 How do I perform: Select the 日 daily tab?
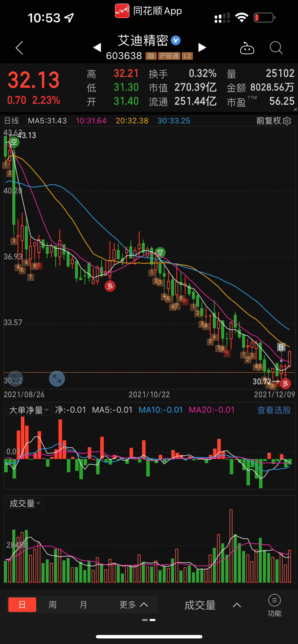tap(22, 605)
